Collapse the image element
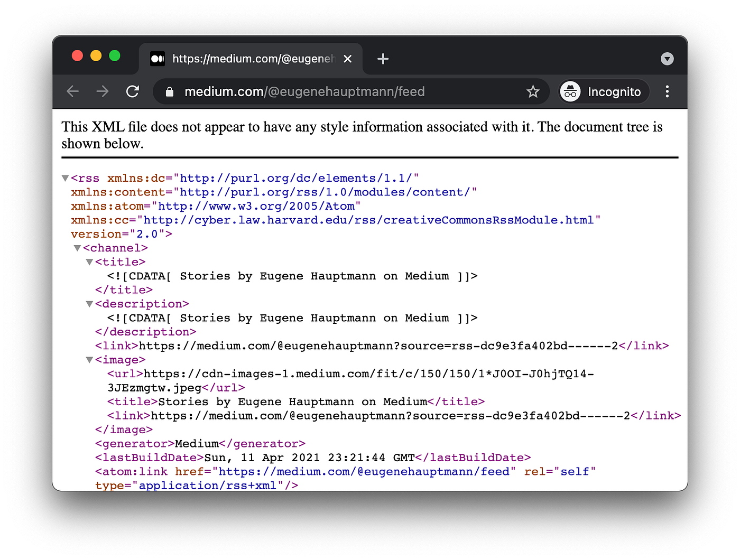Image resolution: width=740 pixels, height=560 pixels. click(x=89, y=360)
